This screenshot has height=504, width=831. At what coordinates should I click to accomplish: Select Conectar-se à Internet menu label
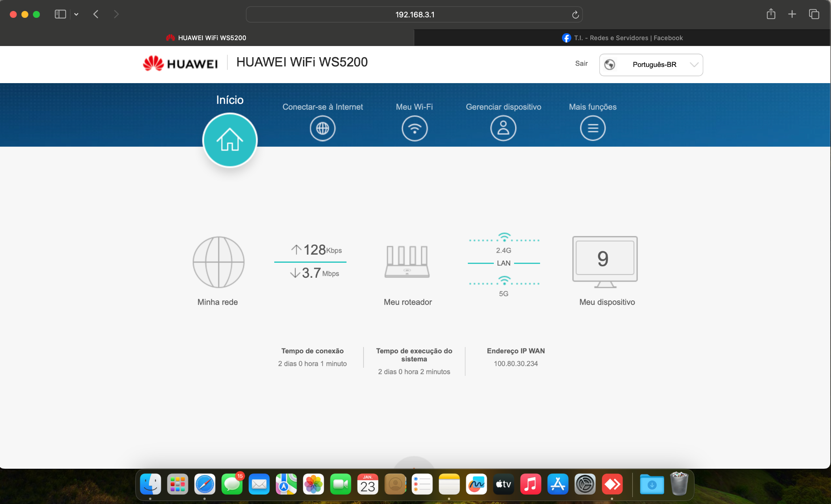pos(323,107)
